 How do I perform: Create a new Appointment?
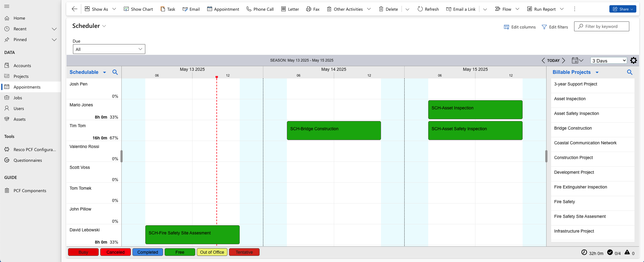click(223, 9)
